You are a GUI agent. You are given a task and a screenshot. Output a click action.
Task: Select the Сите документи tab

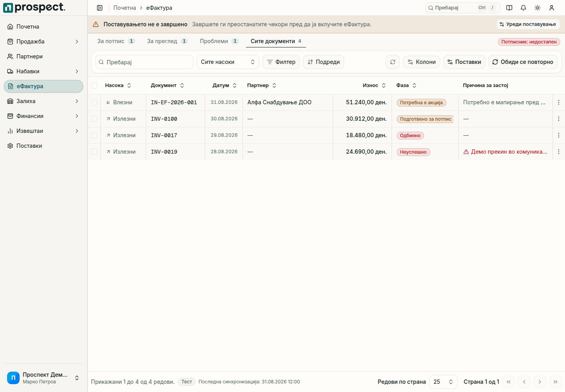click(x=276, y=41)
